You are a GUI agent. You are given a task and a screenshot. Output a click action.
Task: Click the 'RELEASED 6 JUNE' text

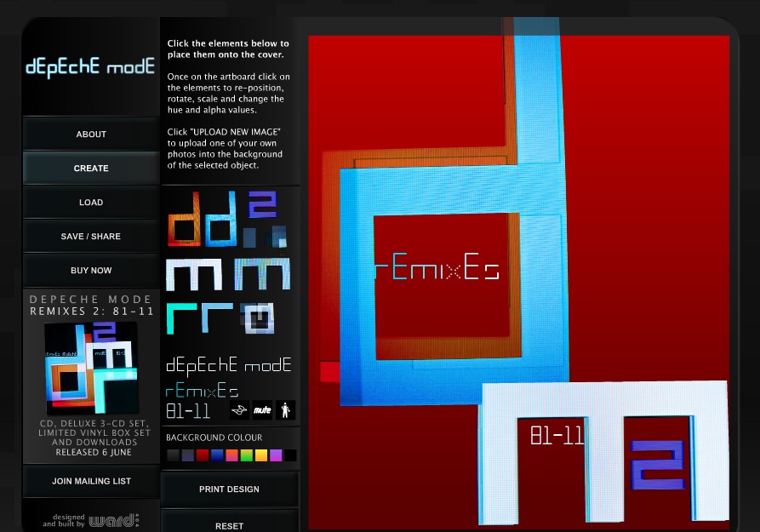94,452
